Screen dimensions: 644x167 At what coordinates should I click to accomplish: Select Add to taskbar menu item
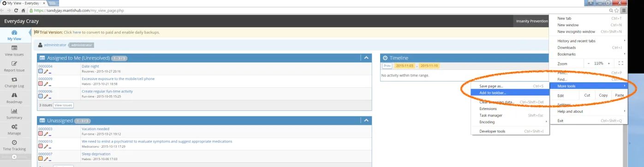(510, 92)
